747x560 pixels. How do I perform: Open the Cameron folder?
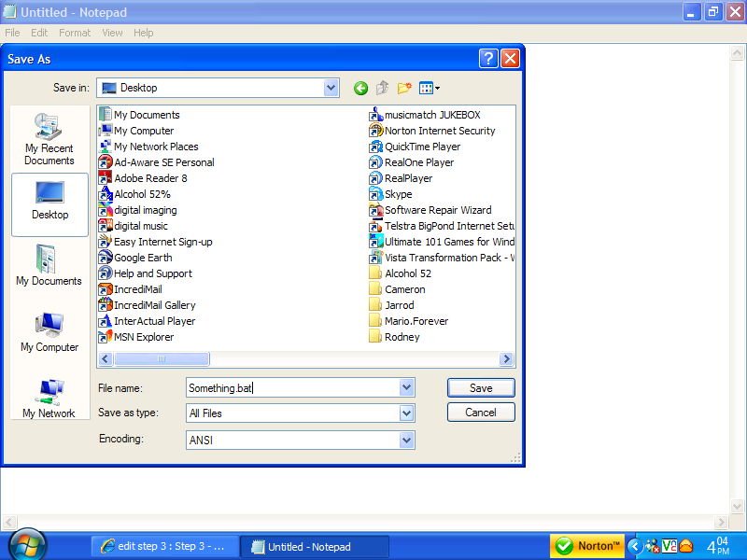(398, 289)
